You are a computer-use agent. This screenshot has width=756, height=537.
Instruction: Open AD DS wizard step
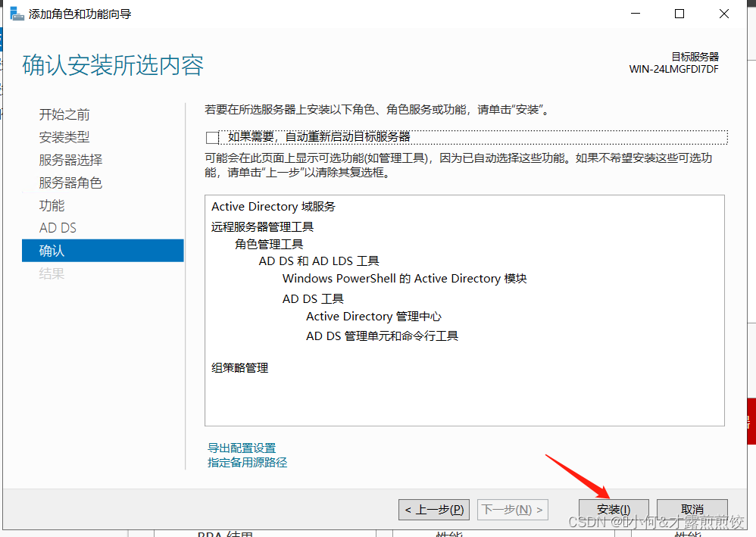pos(58,227)
